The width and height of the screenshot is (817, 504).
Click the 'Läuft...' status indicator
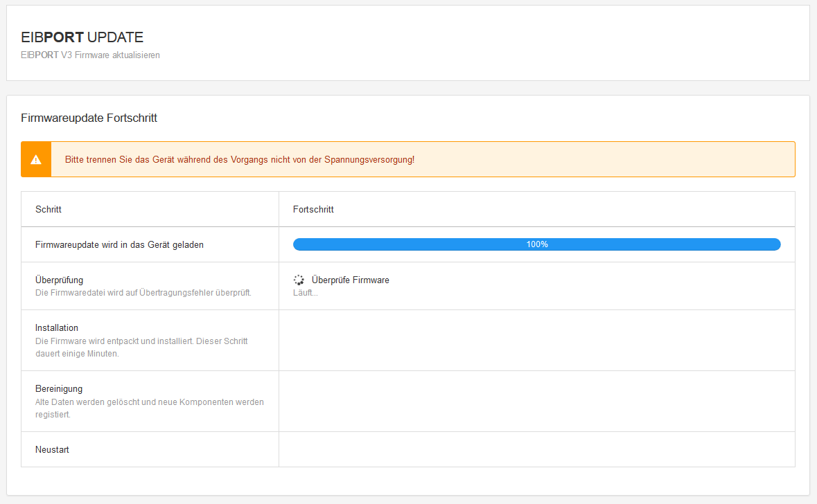(306, 293)
